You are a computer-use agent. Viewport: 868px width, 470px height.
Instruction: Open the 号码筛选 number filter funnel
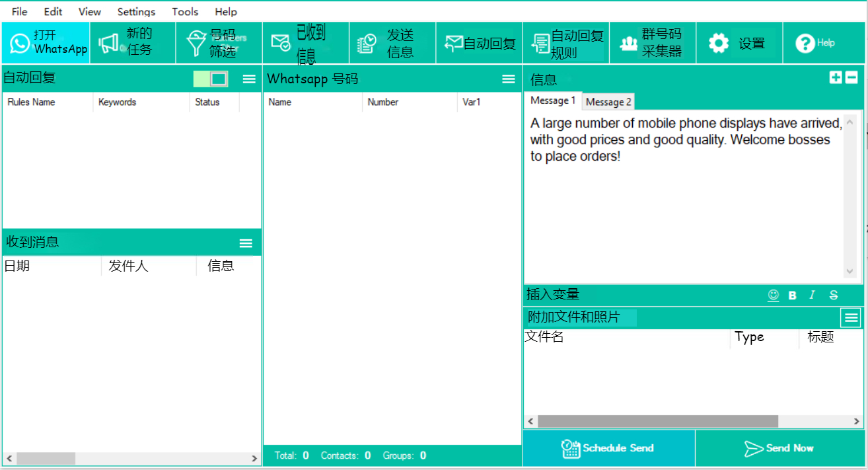[x=219, y=43]
